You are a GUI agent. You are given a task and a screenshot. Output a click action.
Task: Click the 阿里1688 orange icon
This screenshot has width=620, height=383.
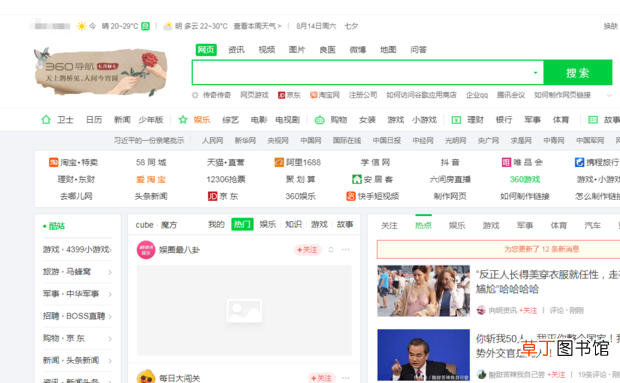[279, 162]
